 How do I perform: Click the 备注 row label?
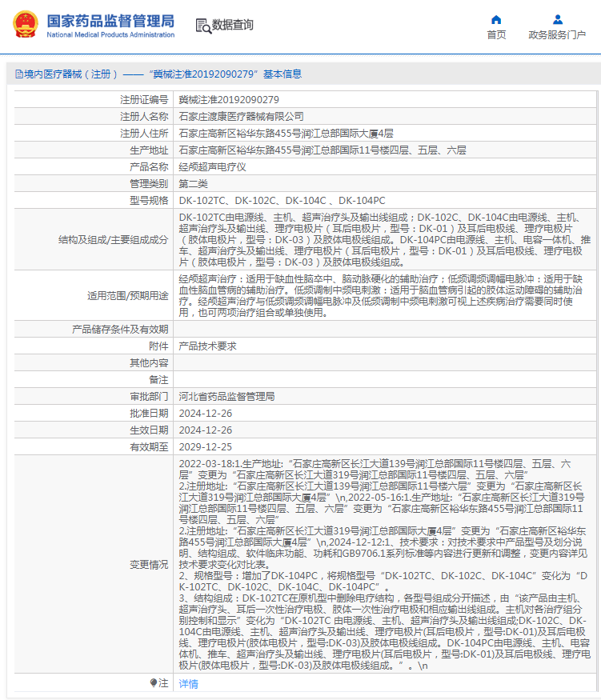tap(158, 380)
